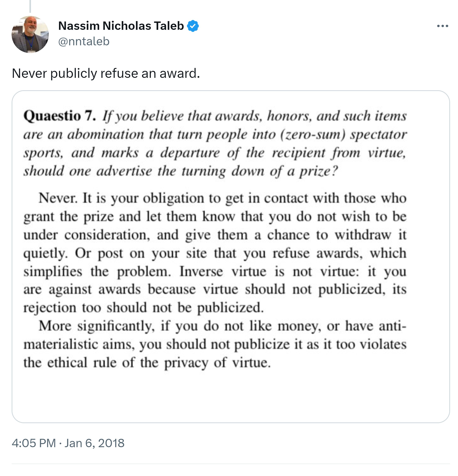The image size is (458, 476).
Task: Click the phrase "privacy of virtue" in the image
Action: [x=217, y=363]
